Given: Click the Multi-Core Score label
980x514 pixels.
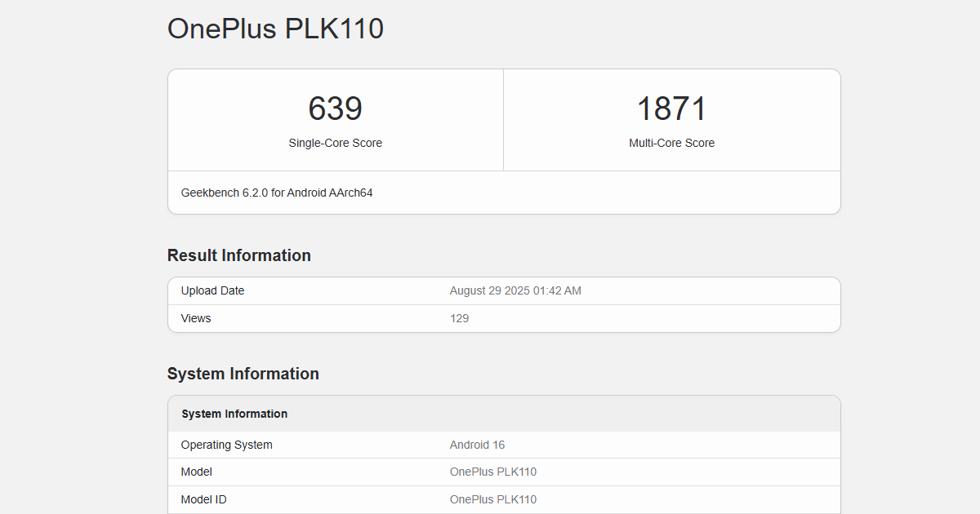Looking at the screenshot, I should [x=671, y=143].
